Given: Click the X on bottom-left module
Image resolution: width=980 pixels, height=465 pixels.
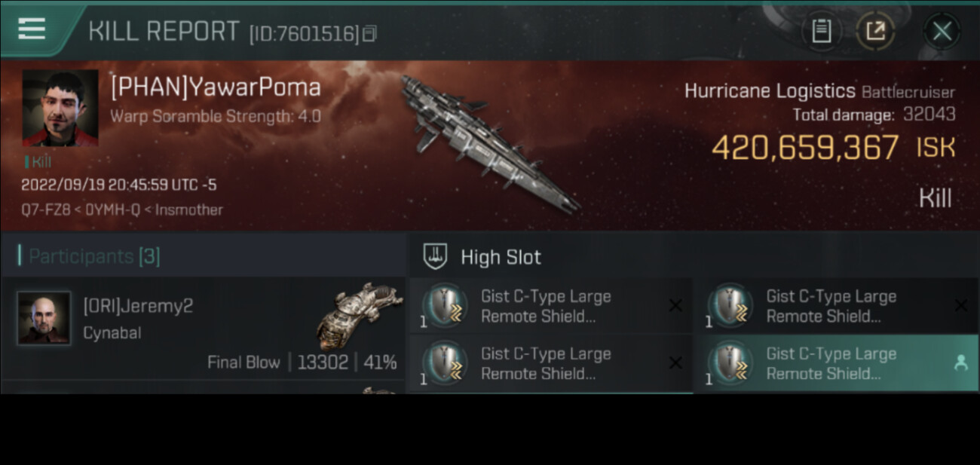Looking at the screenshot, I should click(675, 363).
